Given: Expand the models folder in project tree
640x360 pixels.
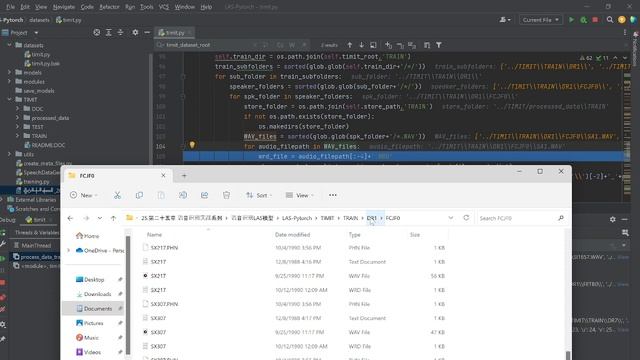Looking at the screenshot, I should point(9,72).
